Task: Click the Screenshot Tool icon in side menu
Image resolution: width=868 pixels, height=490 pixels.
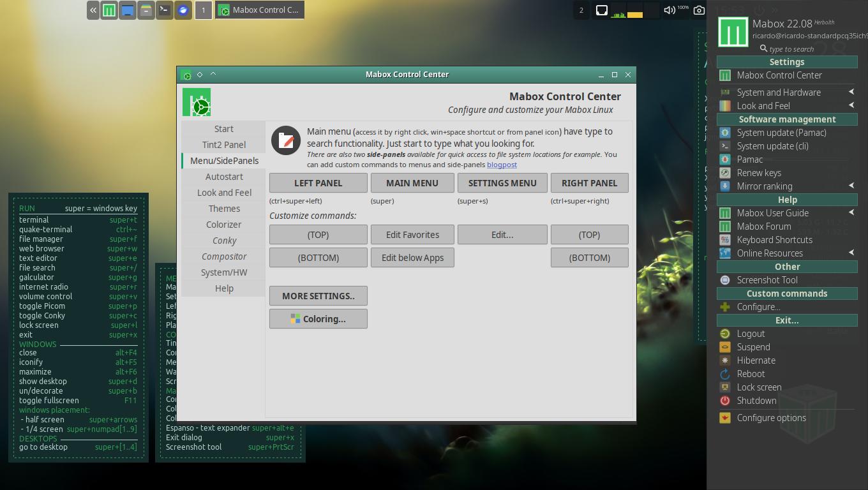Action: point(725,280)
